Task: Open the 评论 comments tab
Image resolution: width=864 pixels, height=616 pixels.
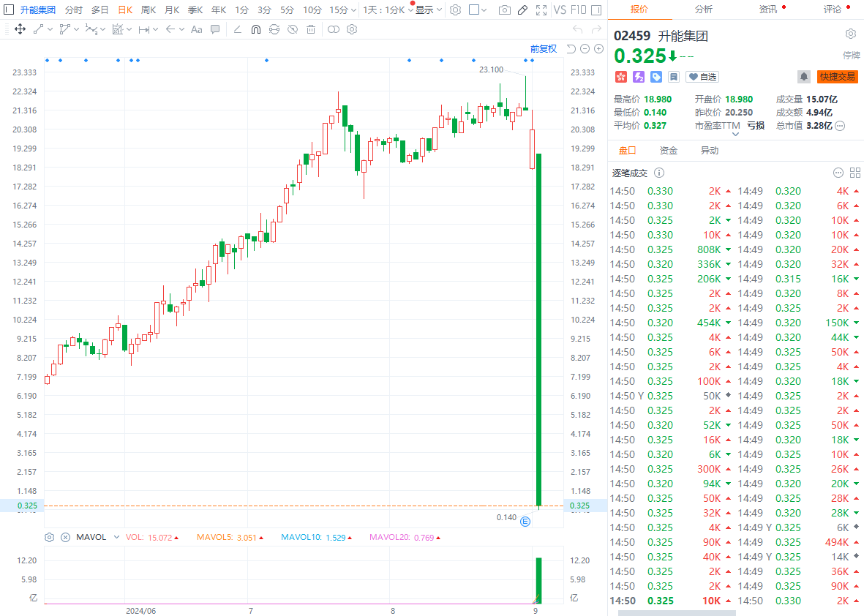Action: pyautogui.click(x=833, y=10)
